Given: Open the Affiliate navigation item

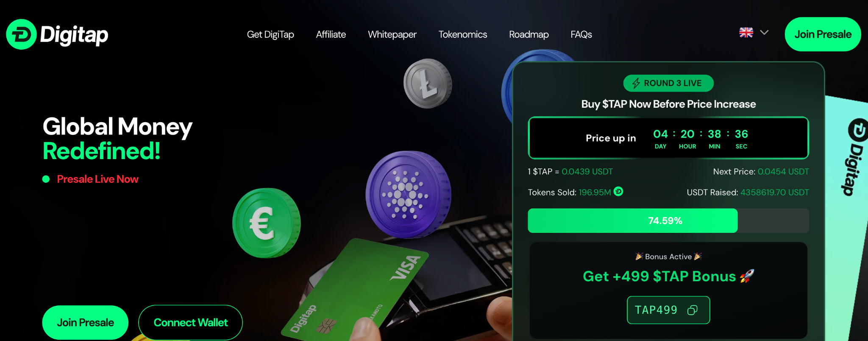Looking at the screenshot, I should click(x=331, y=34).
